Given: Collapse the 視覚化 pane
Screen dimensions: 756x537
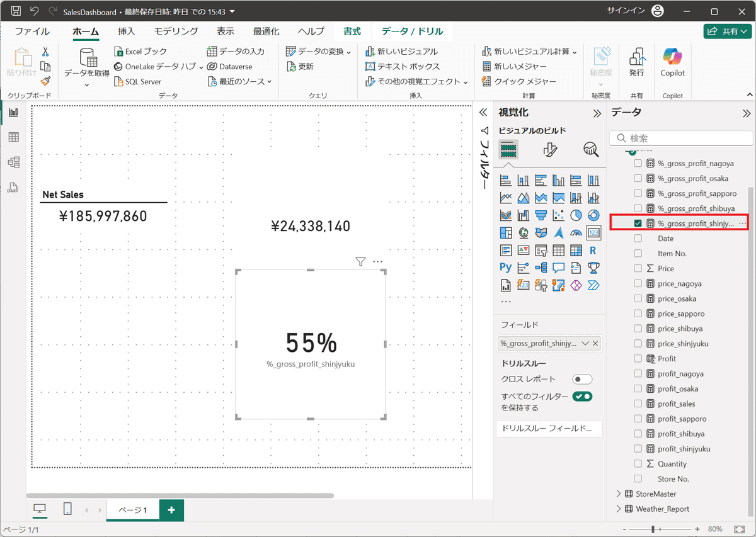Looking at the screenshot, I should (x=597, y=114).
